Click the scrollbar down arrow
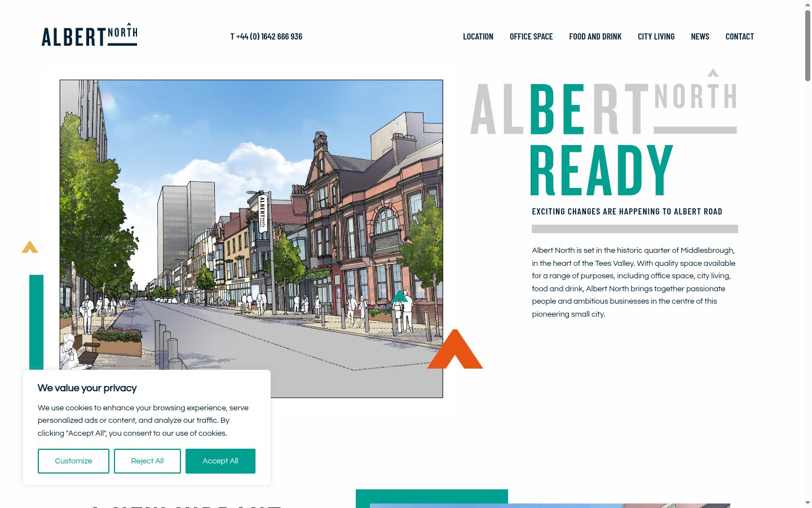 click(x=807, y=502)
